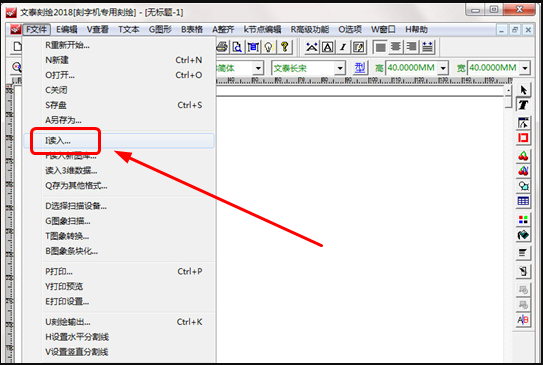543x365 pixels.
Task: Expand the 文泰长宋 font dropdown
Action: [340, 68]
